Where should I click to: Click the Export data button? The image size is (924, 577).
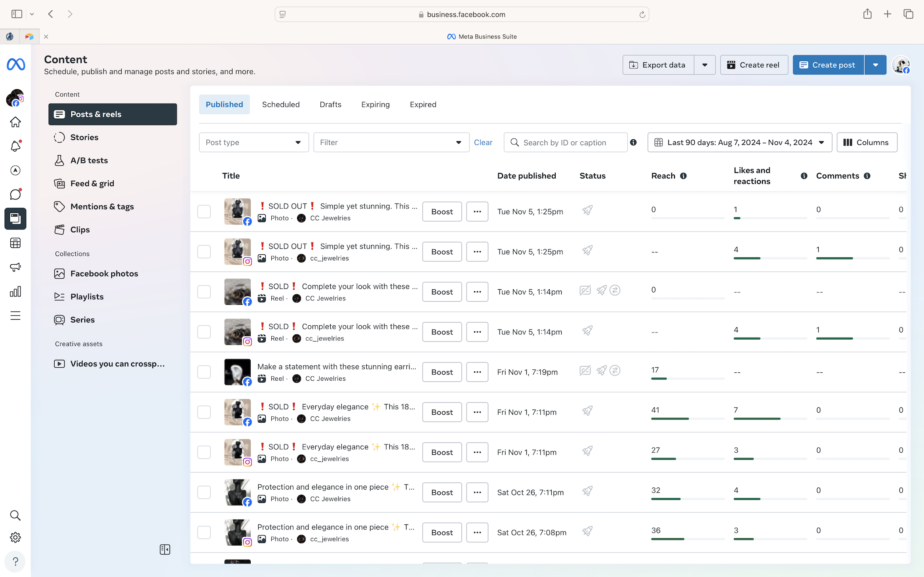(x=658, y=65)
